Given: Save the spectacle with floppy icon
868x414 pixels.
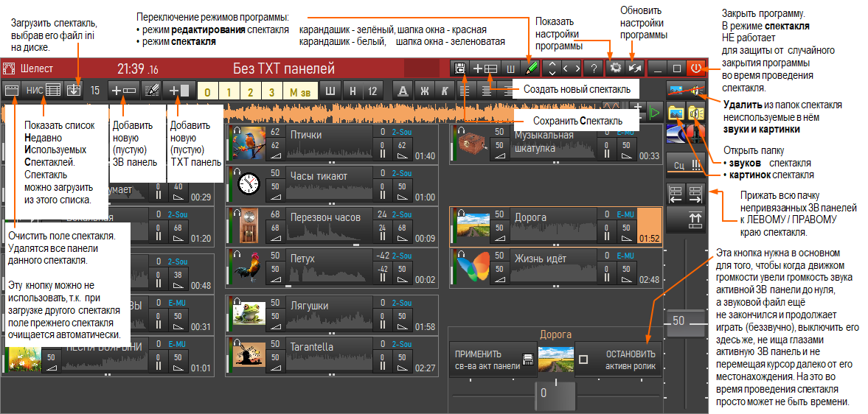Looking at the screenshot, I should [459, 69].
